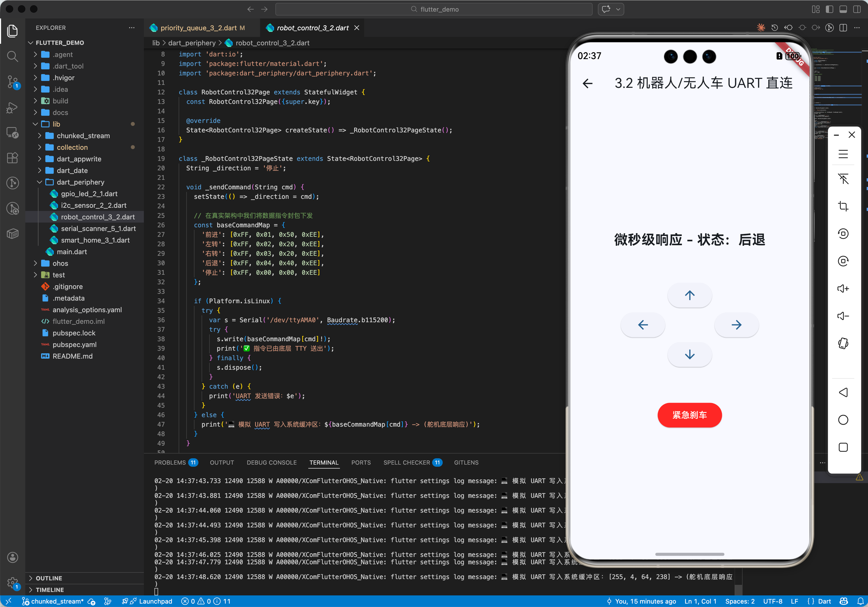Image resolution: width=868 pixels, height=607 pixels.
Task: Open Run and Debug view
Action: (12, 107)
